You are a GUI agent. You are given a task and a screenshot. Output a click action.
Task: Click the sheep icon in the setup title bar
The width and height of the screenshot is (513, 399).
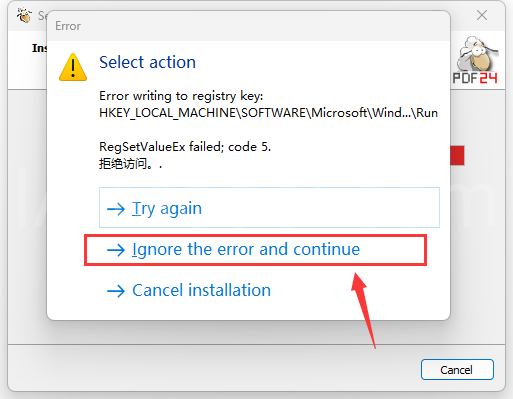[24, 15]
